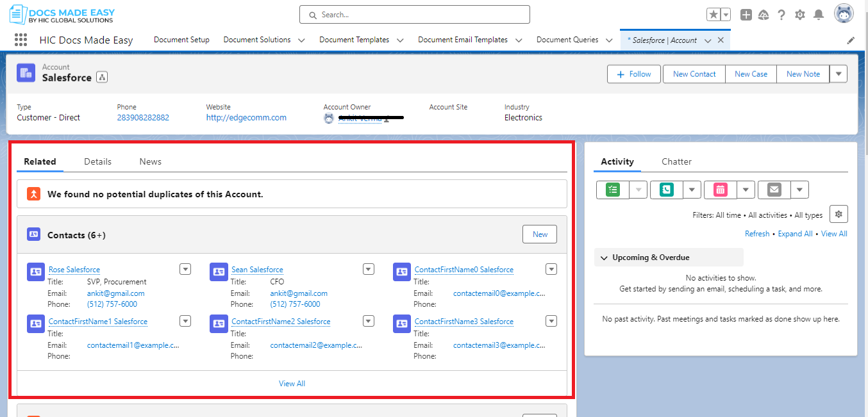
Task: Open the Notifications bell icon
Action: click(819, 15)
